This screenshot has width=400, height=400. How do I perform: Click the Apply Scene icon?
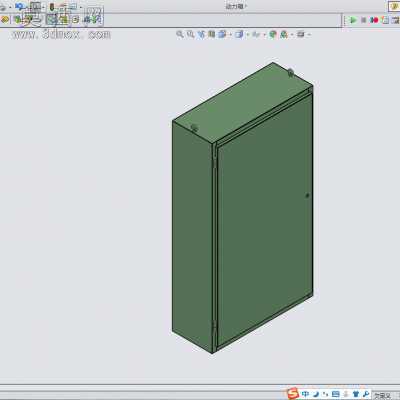point(284,34)
